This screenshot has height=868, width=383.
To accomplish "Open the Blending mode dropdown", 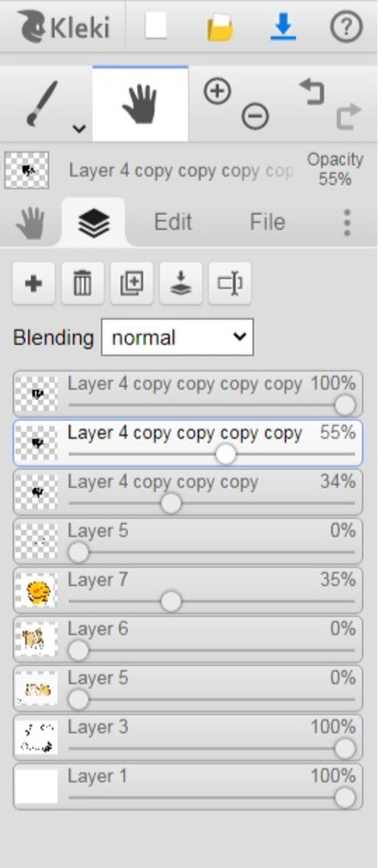I will (x=177, y=337).
